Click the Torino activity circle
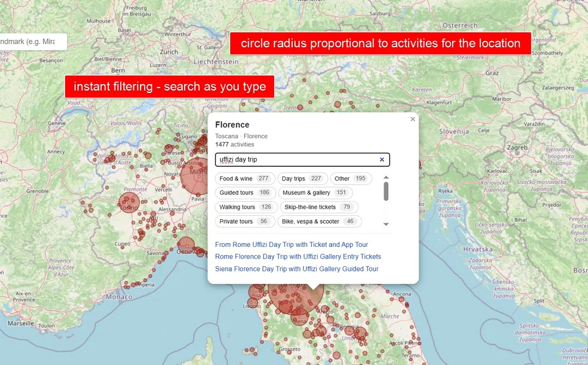Viewport: 588px width, 365px height. click(129, 203)
